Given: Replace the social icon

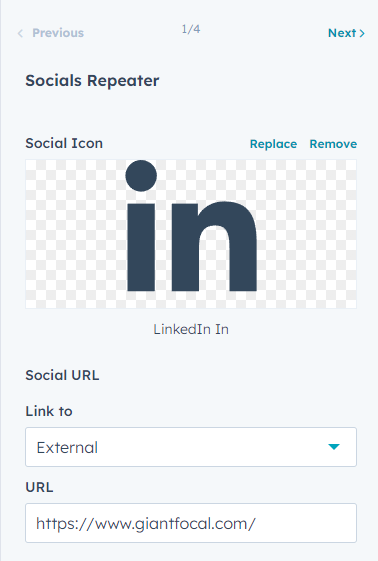Looking at the screenshot, I should pyautogui.click(x=273, y=144).
